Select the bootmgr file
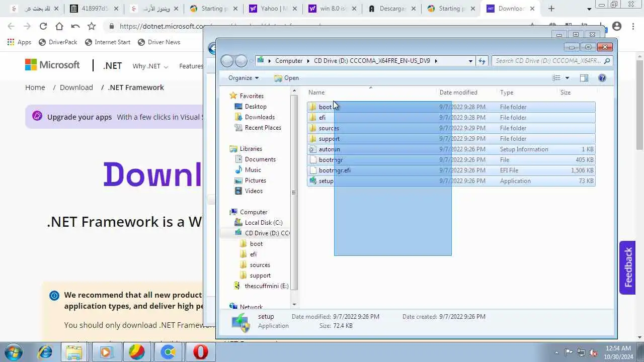The height and width of the screenshot is (362, 644). 451,160
